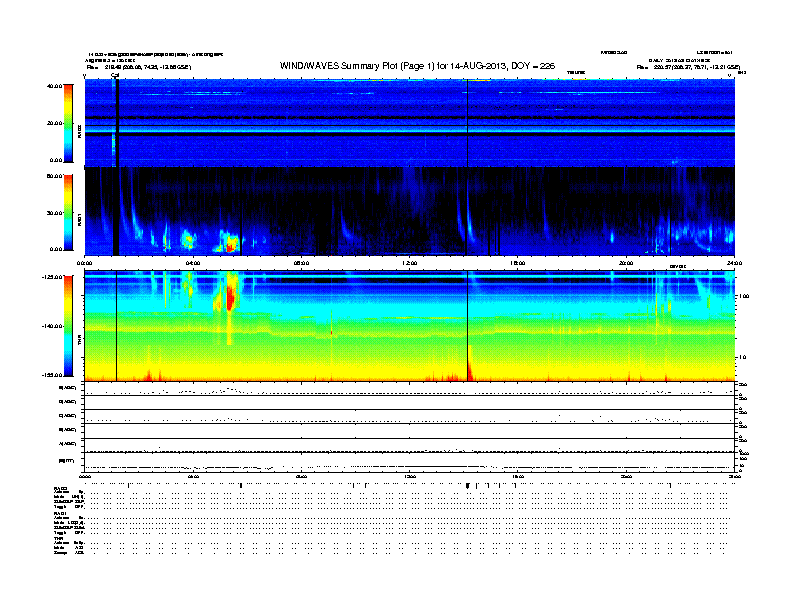
Task: Click the -140.00 tick on TNR color scale
Action: [x=52, y=326]
